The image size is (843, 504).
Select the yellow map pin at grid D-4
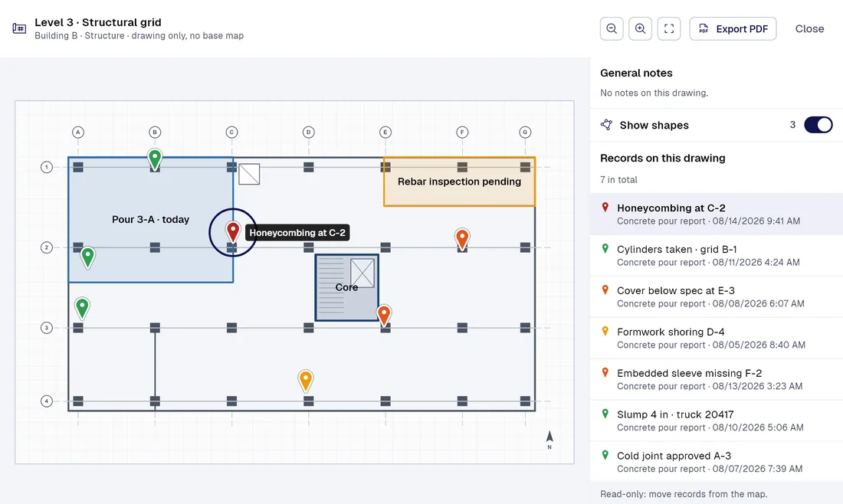click(x=305, y=381)
